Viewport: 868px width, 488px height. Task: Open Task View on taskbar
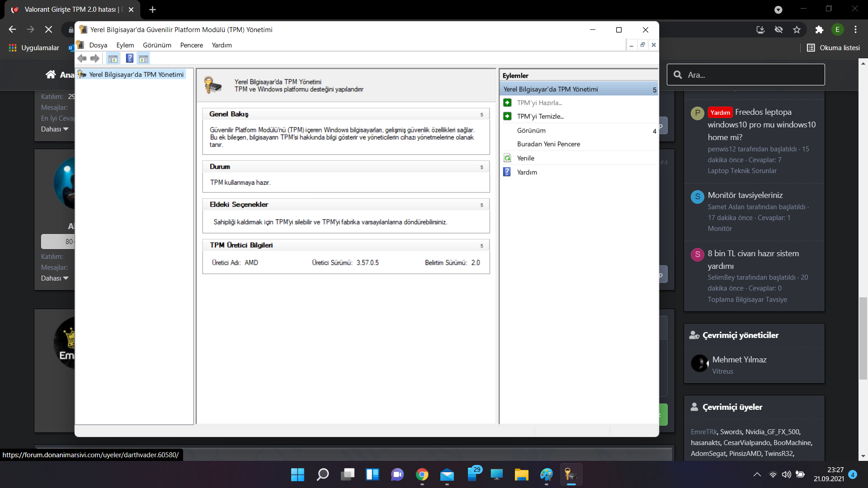point(348,474)
